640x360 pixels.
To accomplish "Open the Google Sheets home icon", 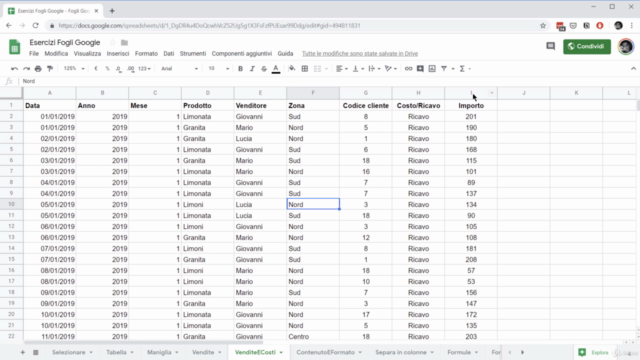I will click(15, 47).
